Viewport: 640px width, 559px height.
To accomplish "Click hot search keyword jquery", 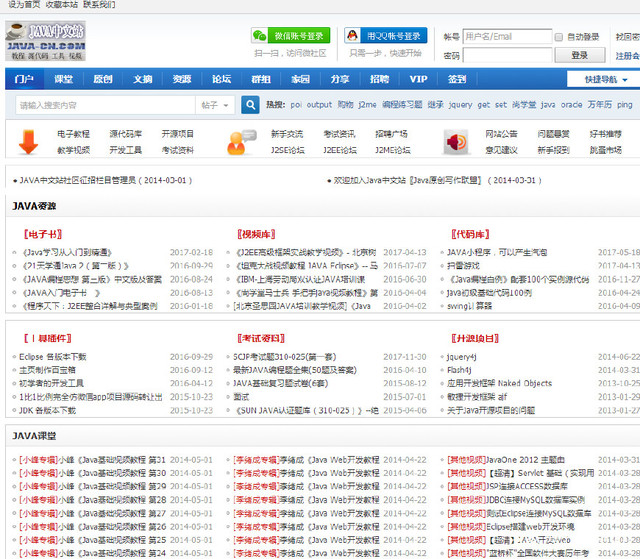I will 460,105.
